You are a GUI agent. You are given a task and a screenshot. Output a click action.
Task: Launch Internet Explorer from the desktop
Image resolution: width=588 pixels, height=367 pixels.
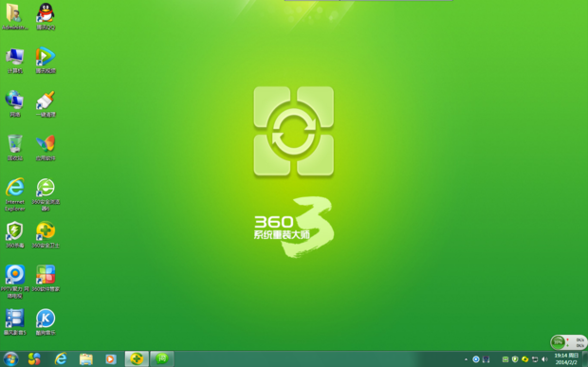tap(14, 194)
